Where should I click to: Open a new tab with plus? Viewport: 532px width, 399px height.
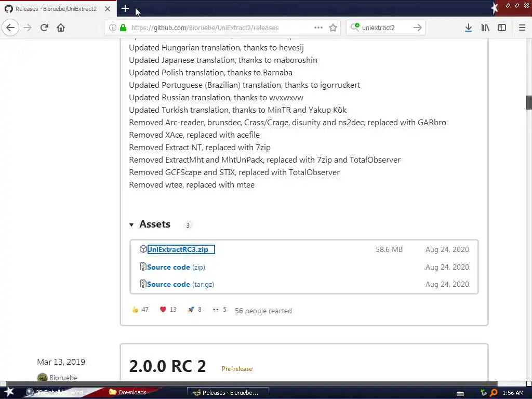(125, 8)
